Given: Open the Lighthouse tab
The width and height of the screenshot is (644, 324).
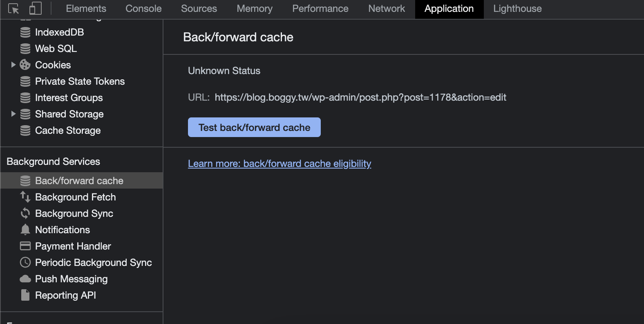Looking at the screenshot, I should (x=517, y=9).
